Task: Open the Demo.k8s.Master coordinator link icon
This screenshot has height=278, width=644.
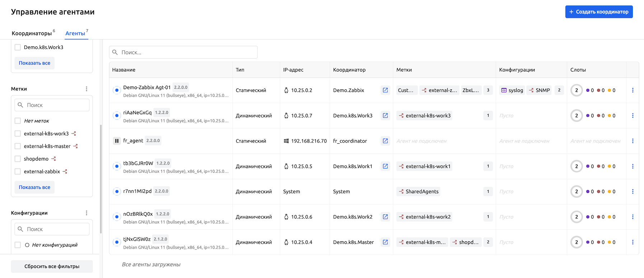Action: coord(385,242)
